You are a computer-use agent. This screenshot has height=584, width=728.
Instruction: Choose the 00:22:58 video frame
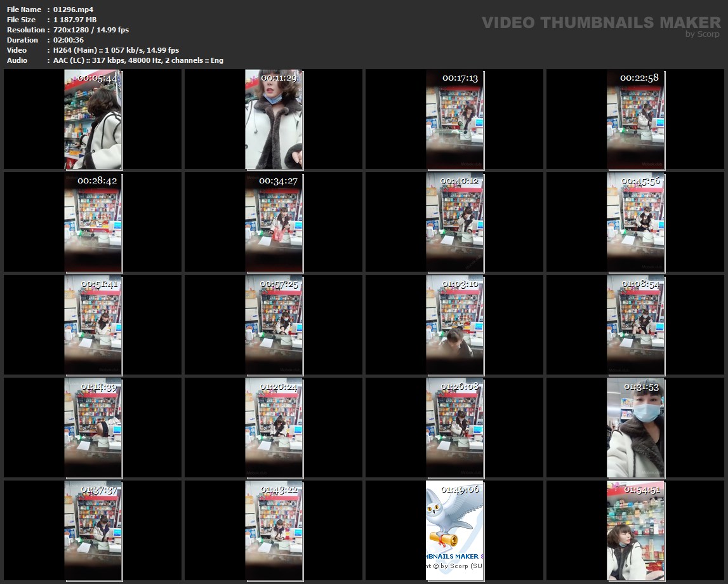click(x=635, y=119)
